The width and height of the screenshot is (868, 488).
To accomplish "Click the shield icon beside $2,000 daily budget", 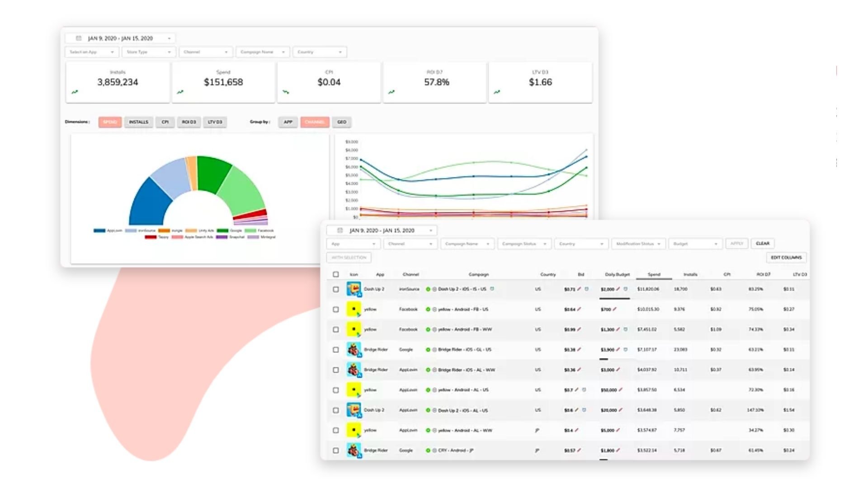I will (626, 289).
